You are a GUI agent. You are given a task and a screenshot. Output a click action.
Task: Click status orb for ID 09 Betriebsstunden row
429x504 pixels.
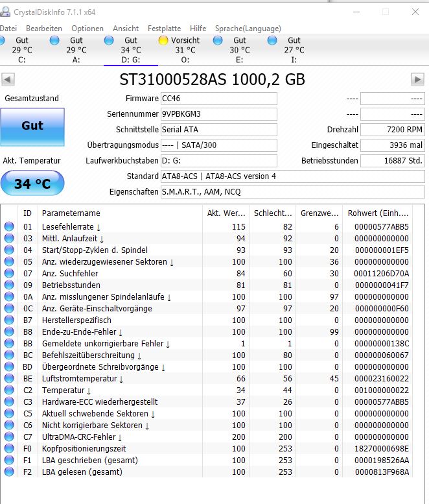[9, 285]
